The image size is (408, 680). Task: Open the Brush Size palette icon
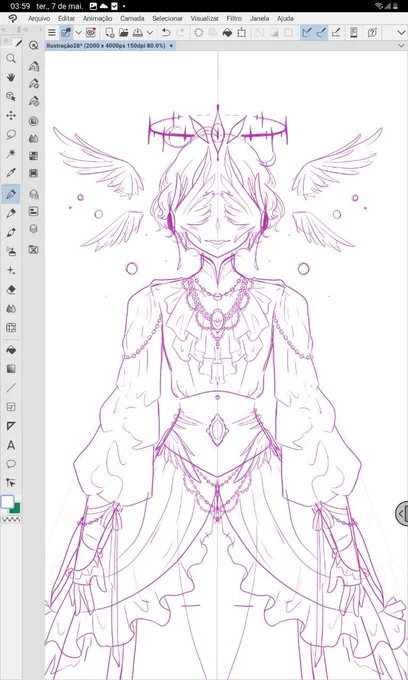tap(33, 101)
